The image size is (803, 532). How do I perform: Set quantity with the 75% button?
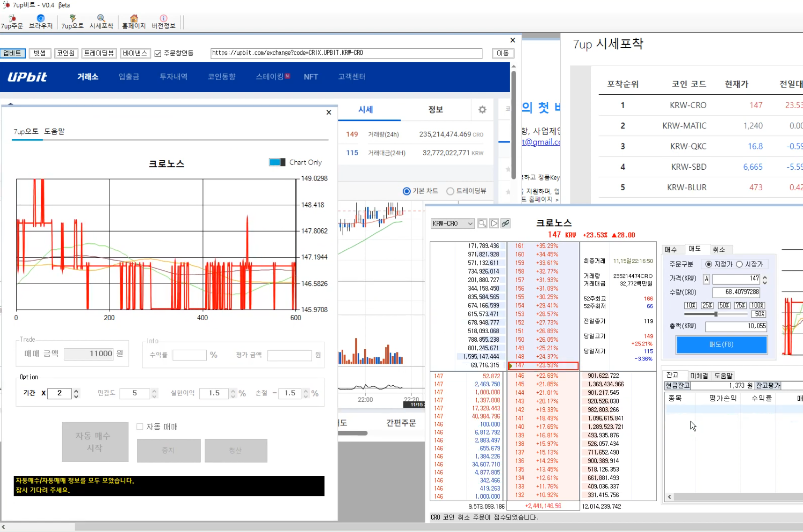[741, 305]
